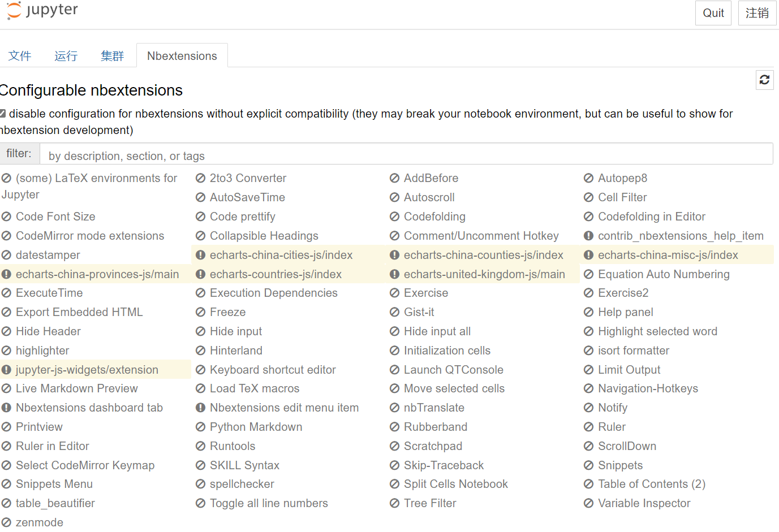Select the Highlight selected word extension

(x=657, y=331)
